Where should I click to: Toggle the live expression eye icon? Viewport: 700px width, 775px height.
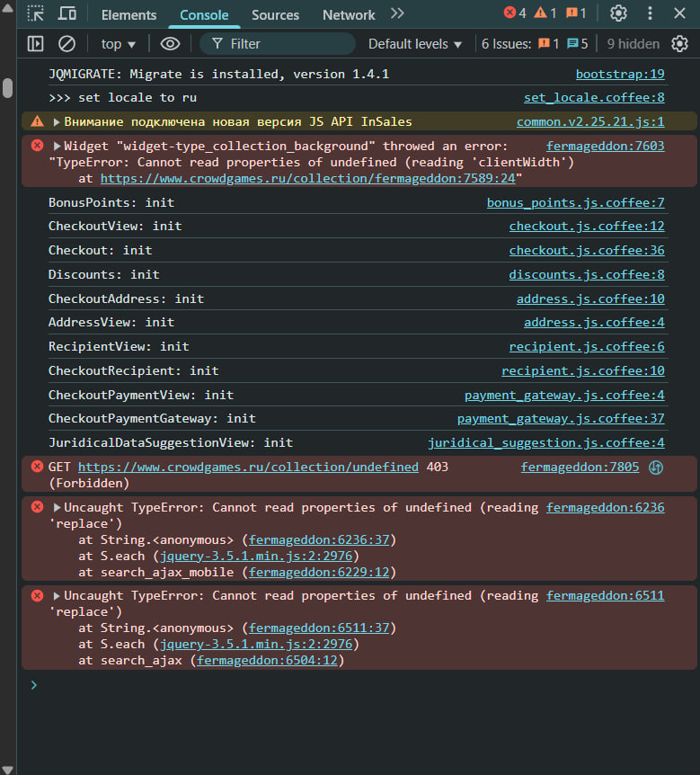[170, 43]
